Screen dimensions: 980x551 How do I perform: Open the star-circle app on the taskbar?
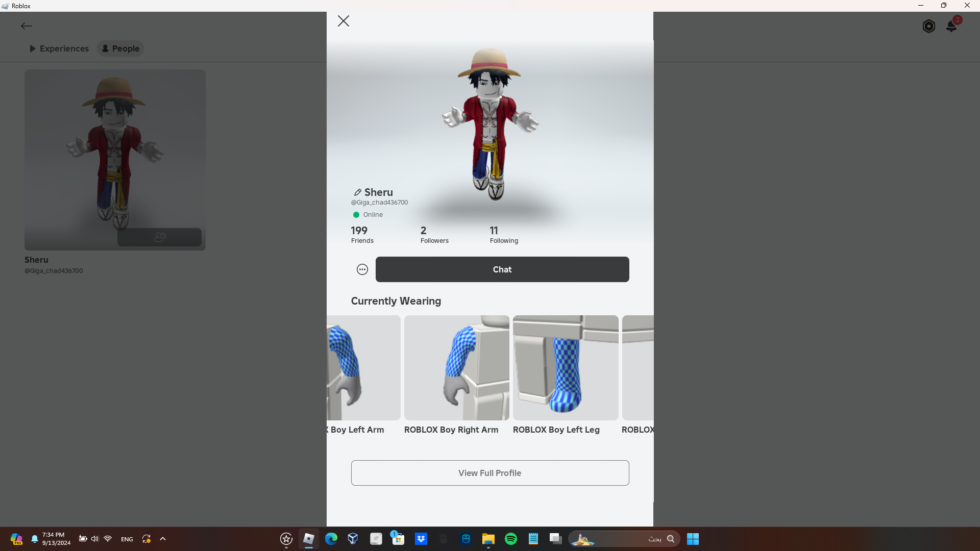(286, 539)
